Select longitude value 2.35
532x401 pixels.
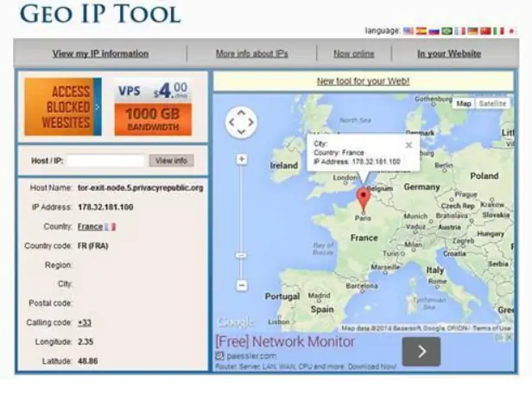(x=85, y=341)
